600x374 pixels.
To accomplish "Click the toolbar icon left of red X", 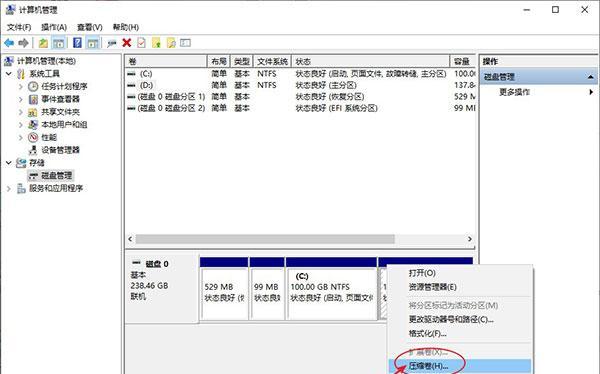I will click(x=112, y=43).
